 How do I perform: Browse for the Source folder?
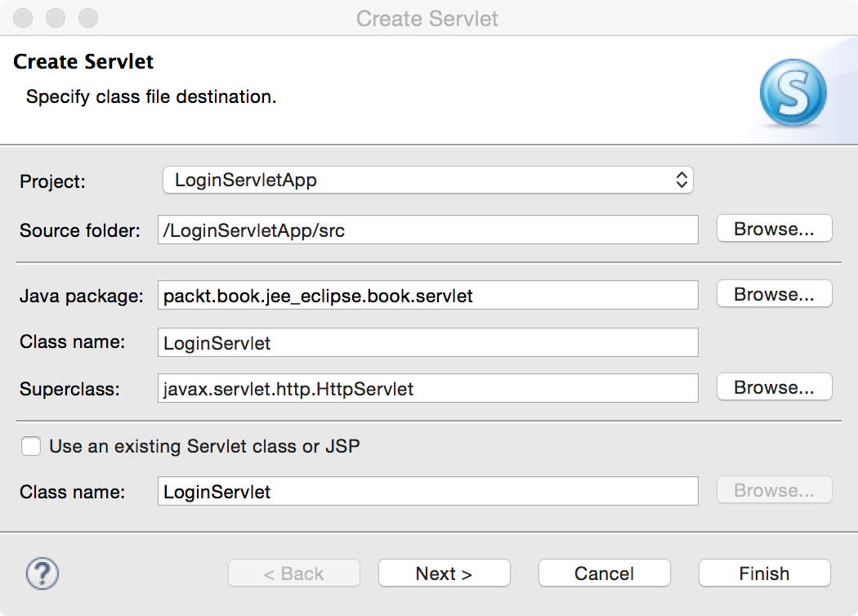click(x=774, y=229)
